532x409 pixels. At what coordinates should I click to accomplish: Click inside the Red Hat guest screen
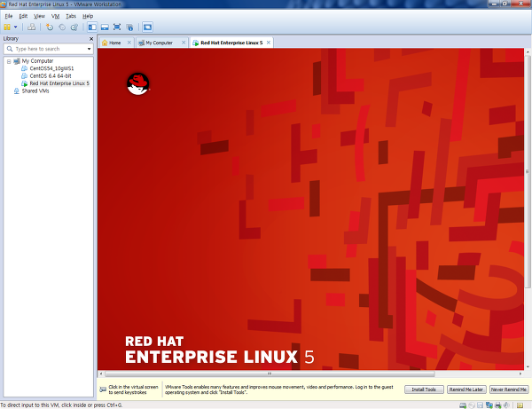pos(310,209)
